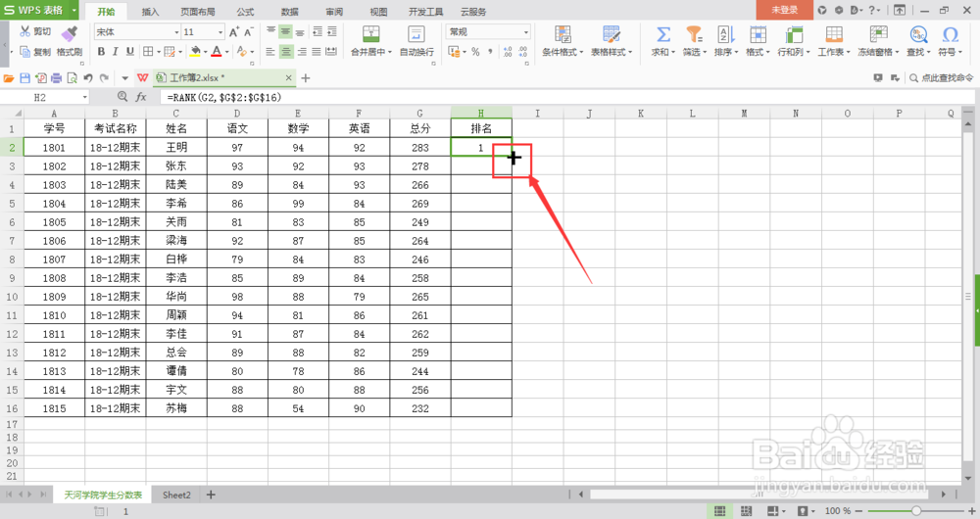Click the Print icon in quick toolbar
Image resolution: width=980 pixels, height=519 pixels.
(x=56, y=78)
